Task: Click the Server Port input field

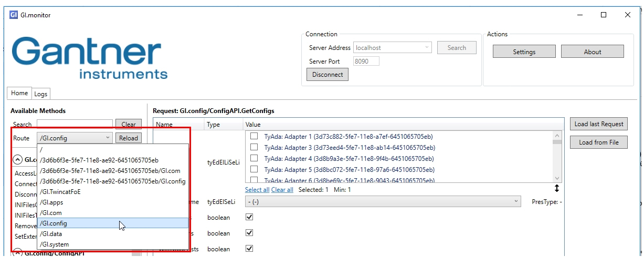Action: (x=366, y=62)
